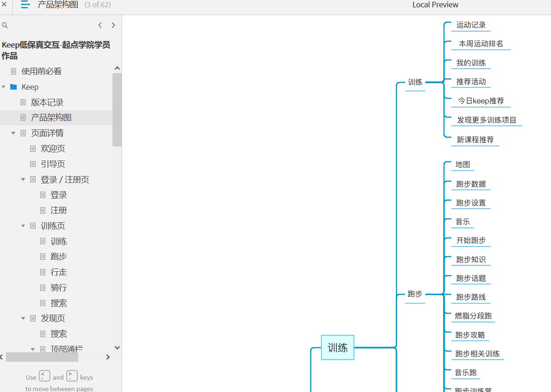
Task: Click the sidebar horizontal scrollbar left arrow
Action: point(2,357)
